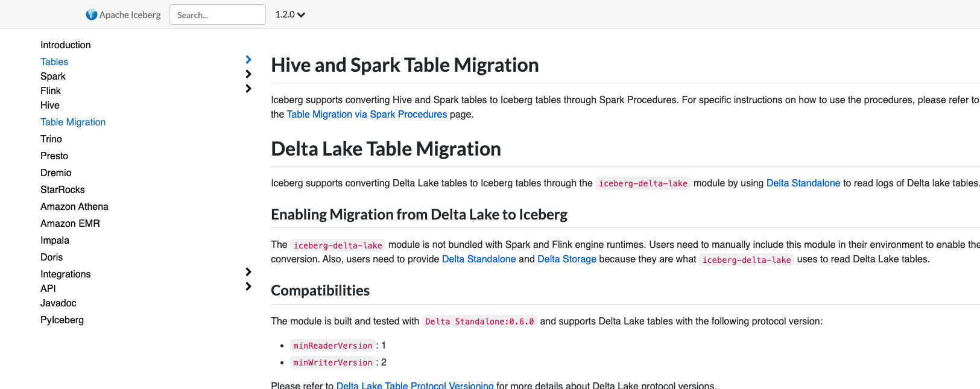Open the Dremio sidebar link
This screenshot has height=389, width=980.
click(56, 172)
